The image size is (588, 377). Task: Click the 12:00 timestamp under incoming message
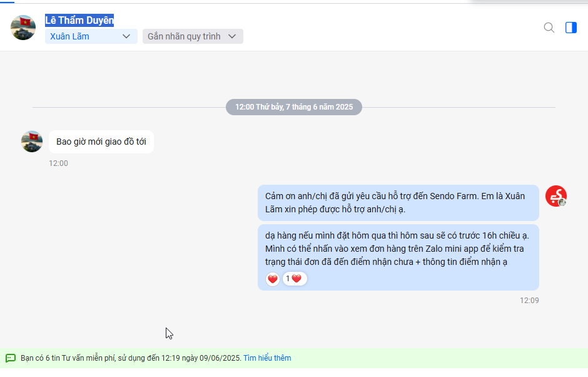coord(59,163)
